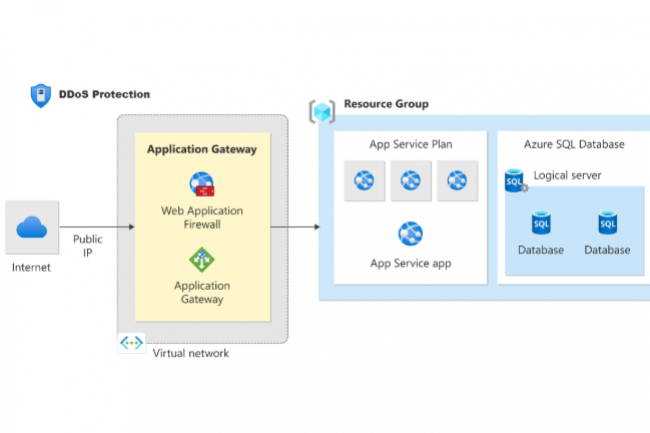Click the DDoS Protection shield icon

pyautogui.click(x=41, y=96)
